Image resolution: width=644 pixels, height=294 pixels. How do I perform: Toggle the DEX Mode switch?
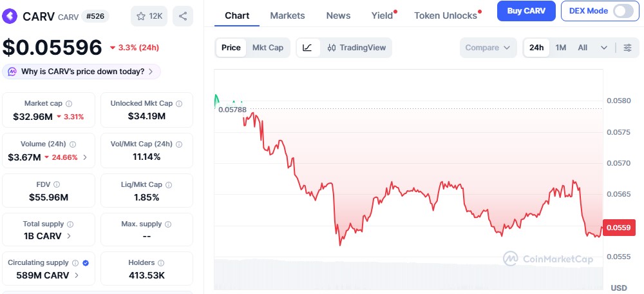(x=623, y=11)
